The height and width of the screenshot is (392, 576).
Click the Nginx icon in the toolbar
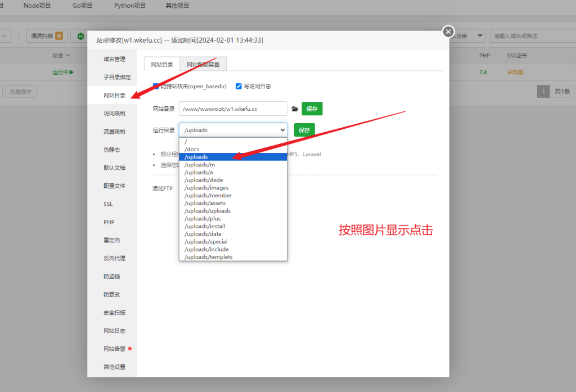click(x=81, y=36)
